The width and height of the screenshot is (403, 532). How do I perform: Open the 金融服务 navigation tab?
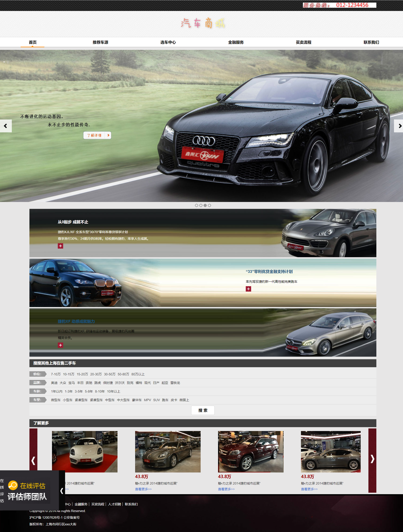(x=236, y=42)
